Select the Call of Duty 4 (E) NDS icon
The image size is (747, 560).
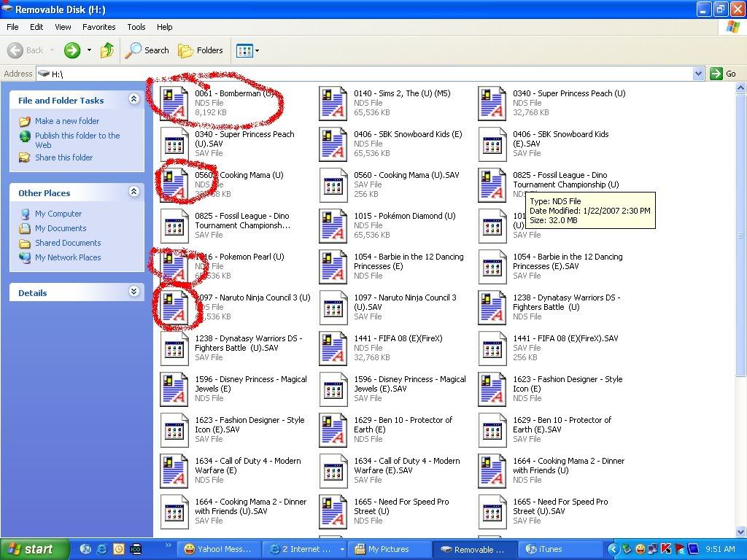click(174, 472)
